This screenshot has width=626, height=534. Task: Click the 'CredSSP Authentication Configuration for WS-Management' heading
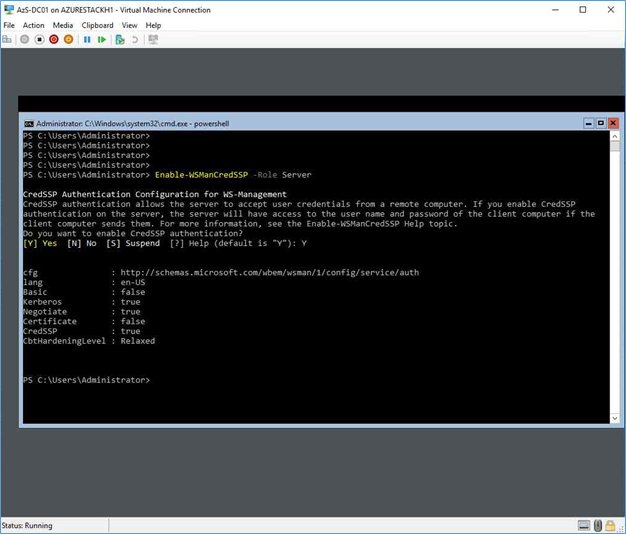tap(155, 194)
